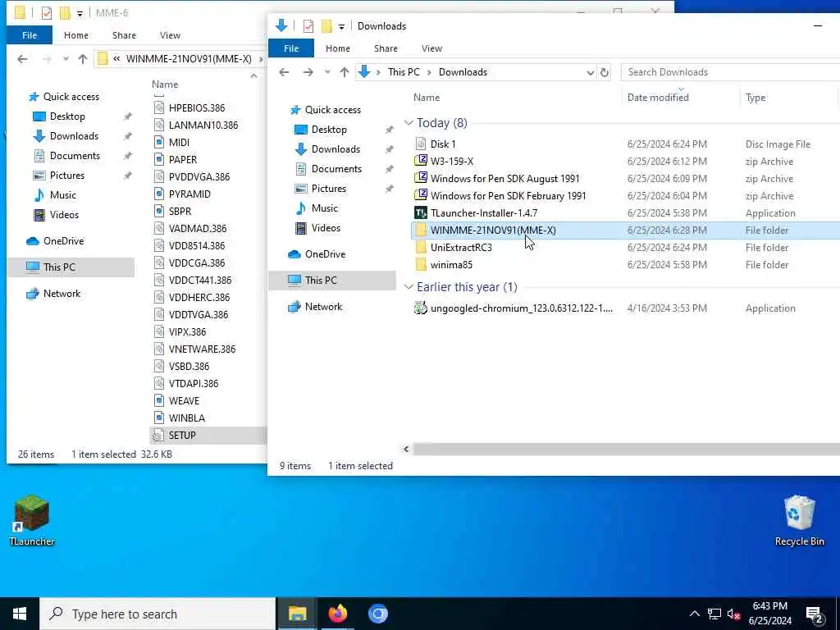Click File Explorer taskbar icon
The height and width of the screenshot is (630, 840).
click(297, 614)
